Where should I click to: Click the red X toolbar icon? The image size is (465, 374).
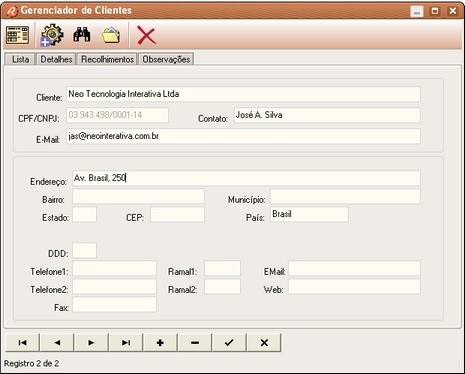pos(146,36)
